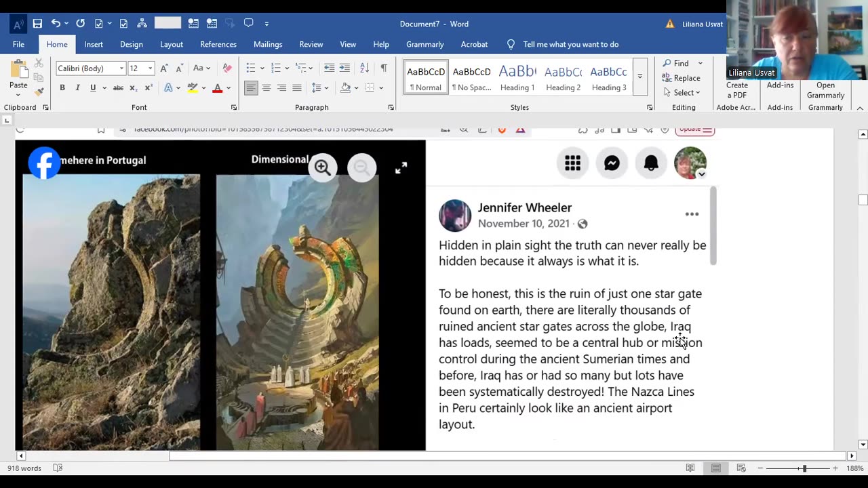868x488 pixels.
Task: Click the Tell me lightbulb icon
Action: tap(511, 44)
